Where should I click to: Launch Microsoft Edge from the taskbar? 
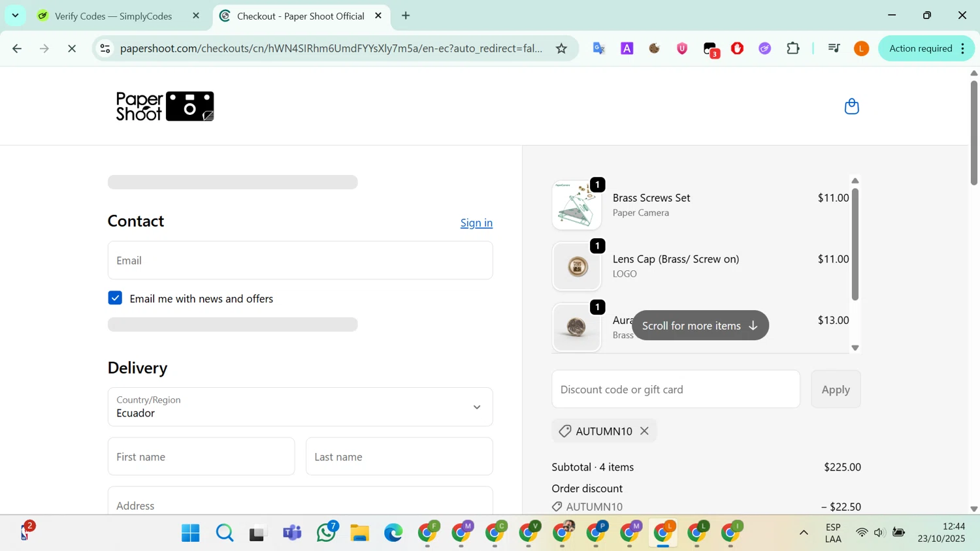[394, 533]
